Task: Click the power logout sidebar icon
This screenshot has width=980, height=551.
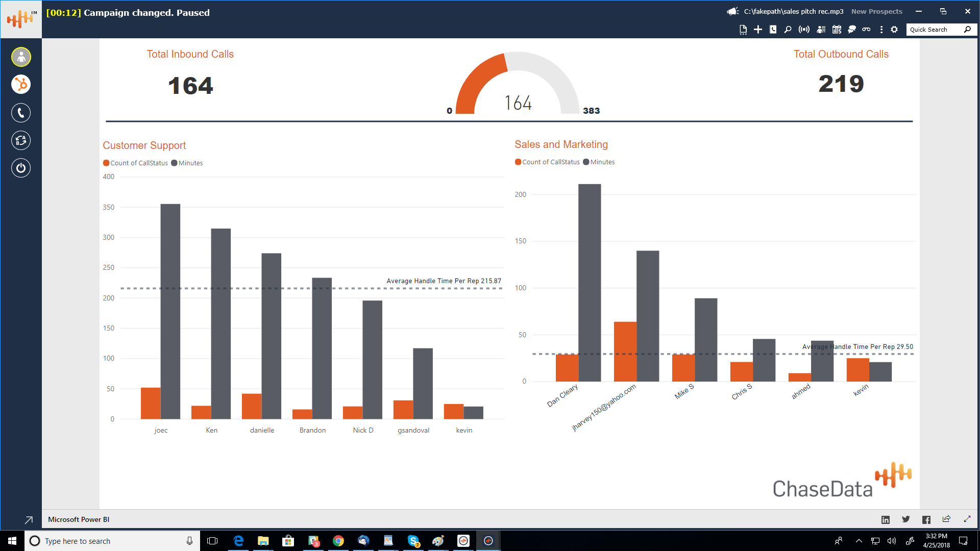Action: point(21,168)
